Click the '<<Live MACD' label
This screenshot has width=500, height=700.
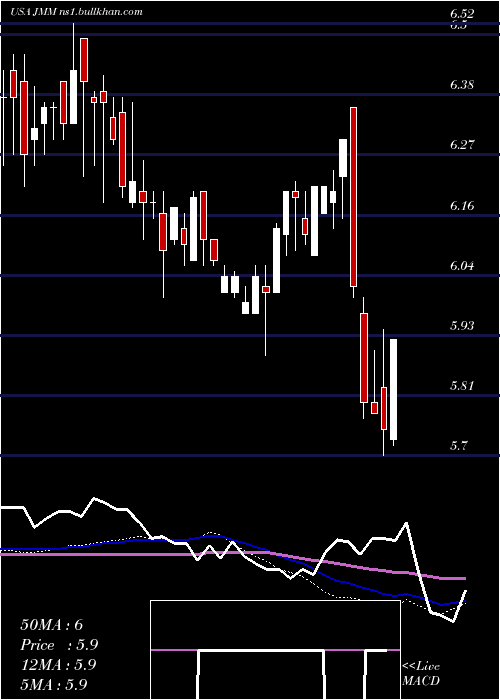pyautogui.click(x=421, y=673)
